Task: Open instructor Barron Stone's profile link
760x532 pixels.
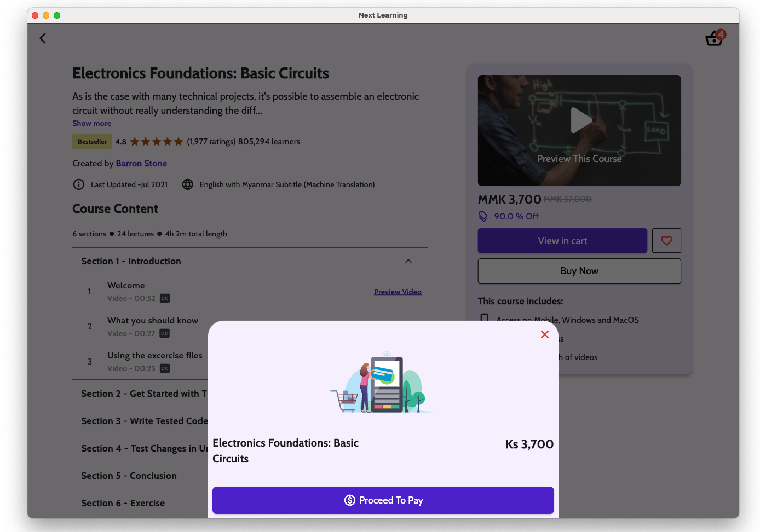Action: [x=141, y=163]
